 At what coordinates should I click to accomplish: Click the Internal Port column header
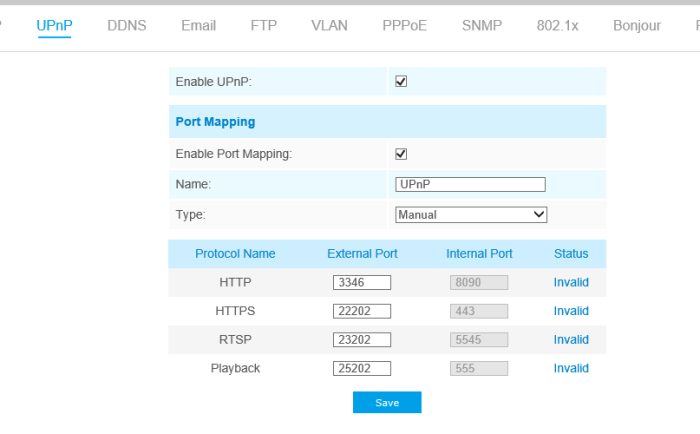(479, 254)
